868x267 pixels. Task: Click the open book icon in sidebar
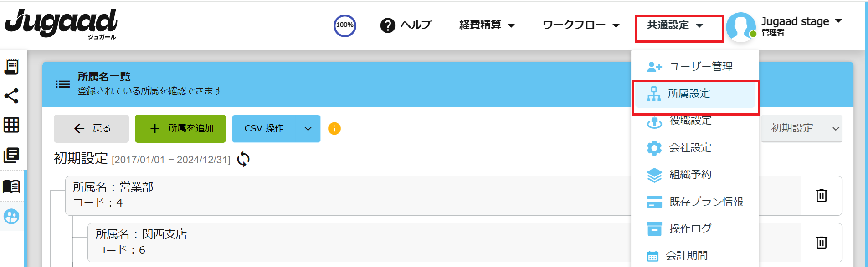(x=11, y=186)
